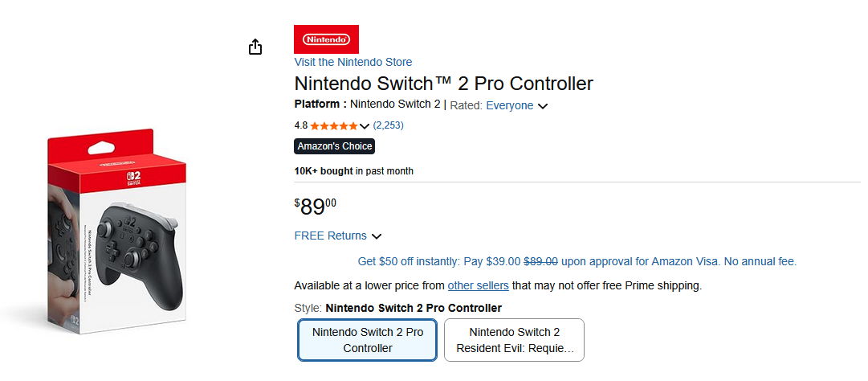The image size is (868, 381).
Task: Click the 4.8 rating number
Action: coord(301,125)
